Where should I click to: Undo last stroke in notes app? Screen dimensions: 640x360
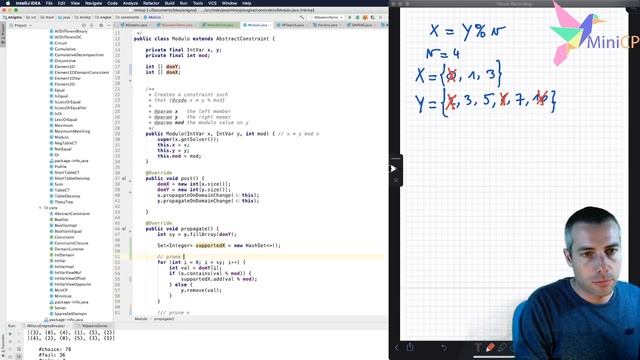click(444, 348)
